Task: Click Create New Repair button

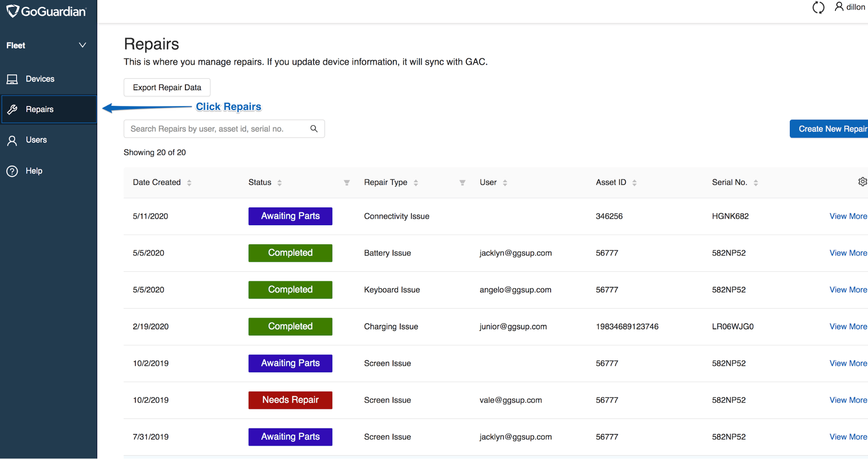Action: tap(829, 129)
